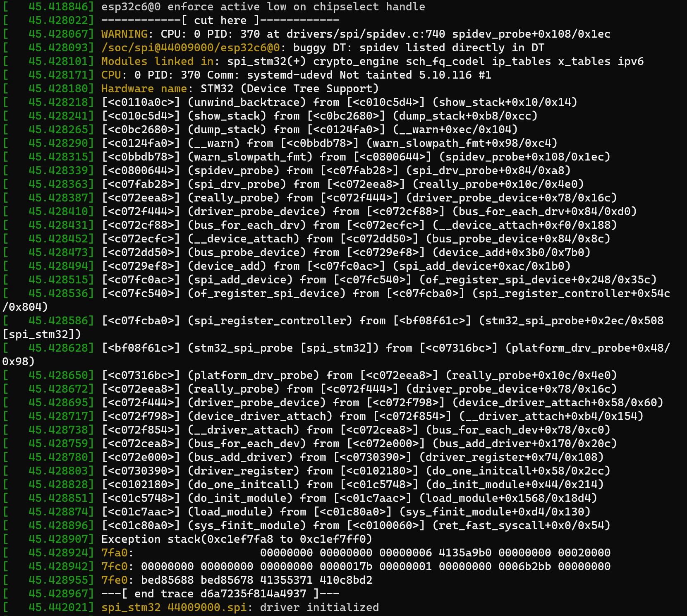Click the (unwind_backtrace) function name
Screen dimensions: 687x616
(247, 102)
